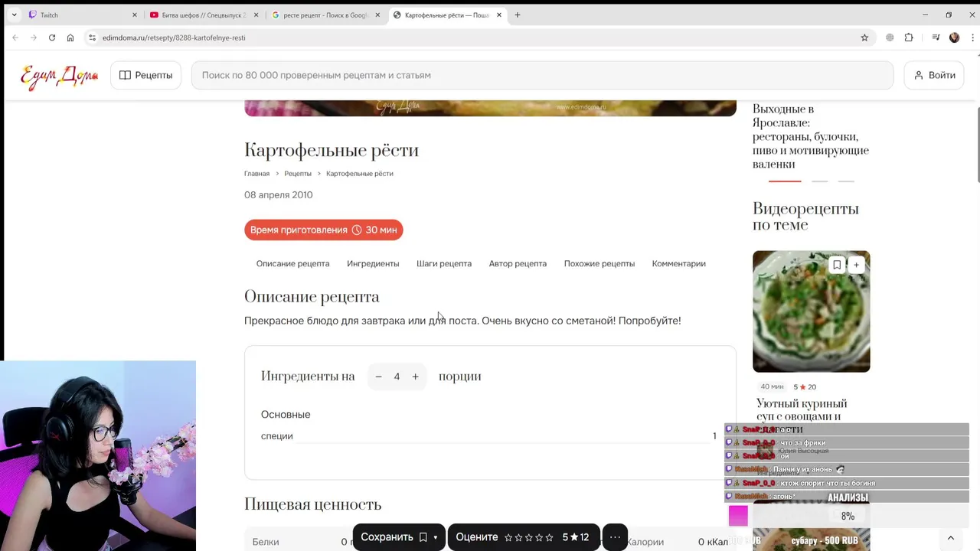The height and width of the screenshot is (551, 980).
Task: Open the tab search dropdown arrow
Action: pos(14,15)
